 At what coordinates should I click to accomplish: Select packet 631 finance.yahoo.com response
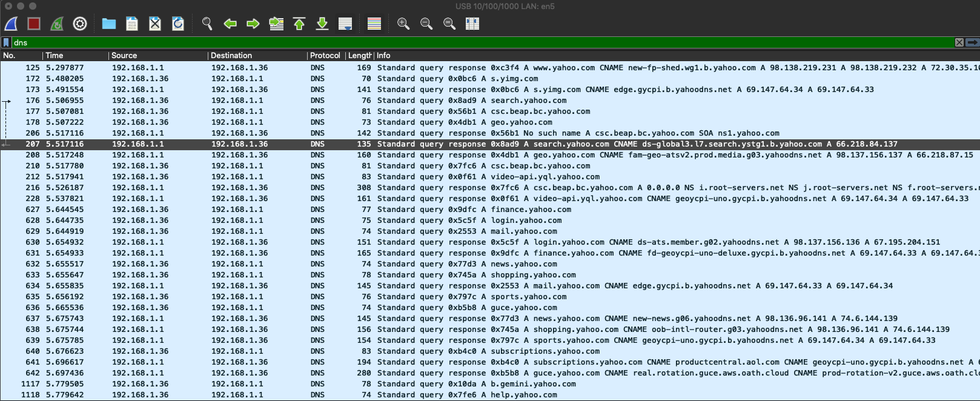coord(490,253)
